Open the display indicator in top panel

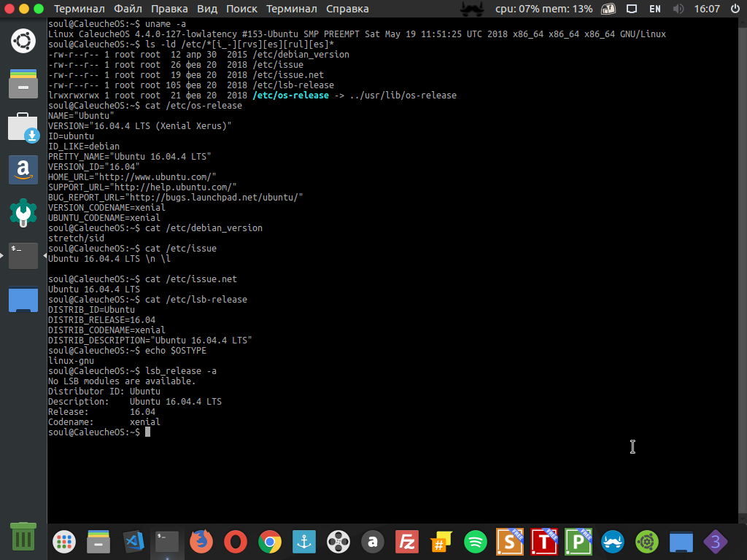[632, 9]
